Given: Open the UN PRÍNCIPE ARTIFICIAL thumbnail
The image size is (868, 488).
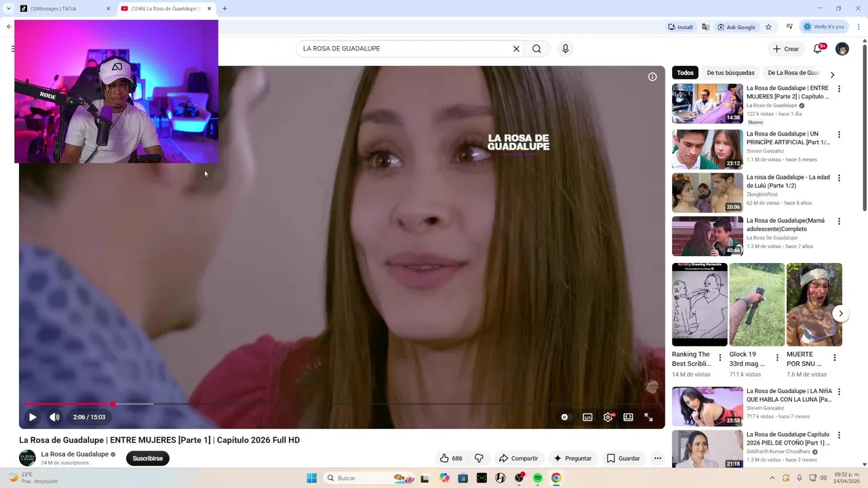Looking at the screenshot, I should tap(707, 150).
